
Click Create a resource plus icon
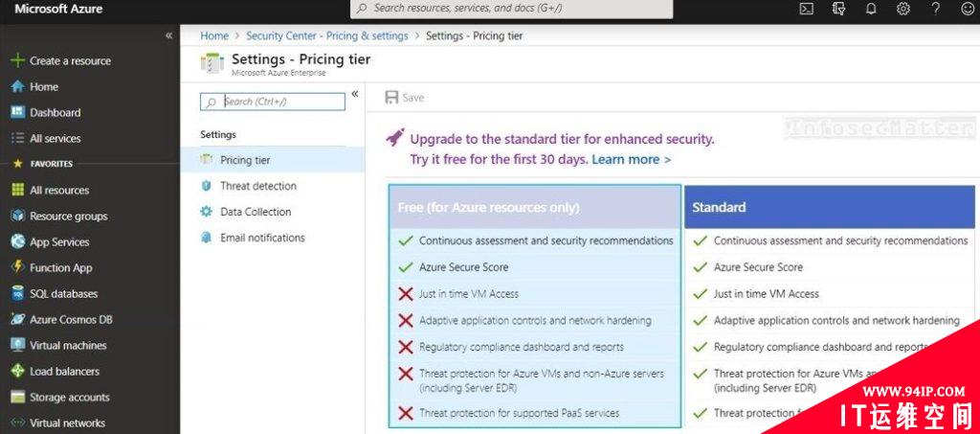(x=17, y=60)
